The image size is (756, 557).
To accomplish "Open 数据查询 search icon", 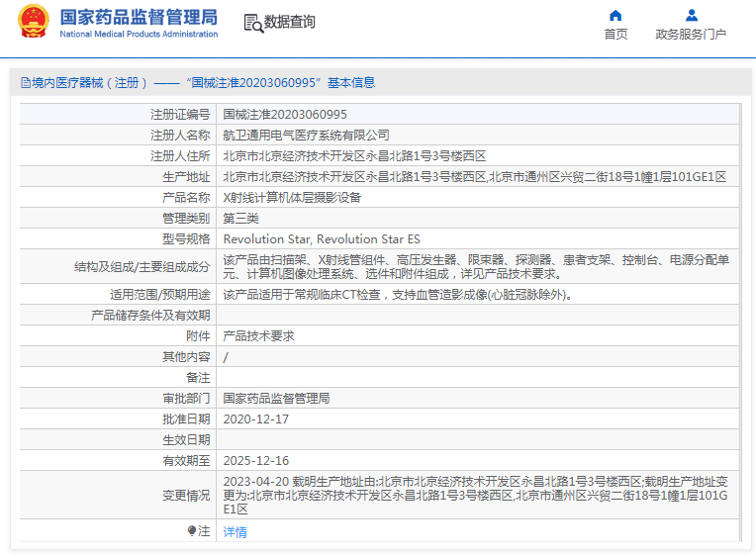I will 253,23.
